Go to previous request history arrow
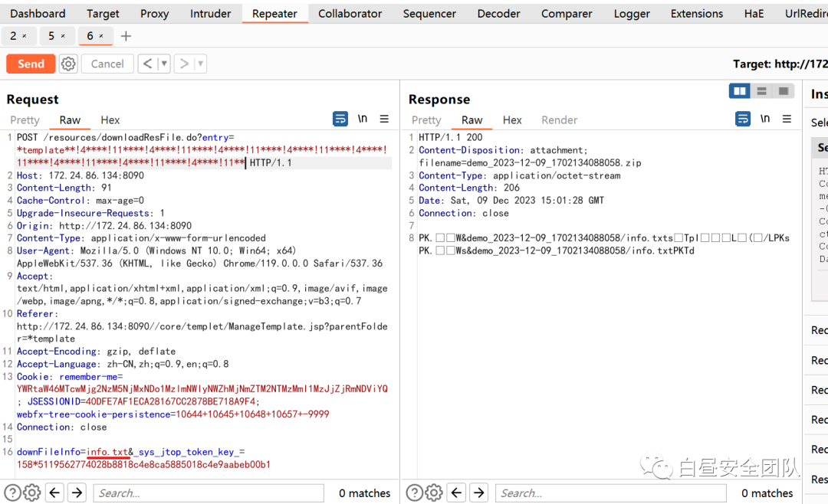Screen dimensions: 828x504 (x=148, y=64)
